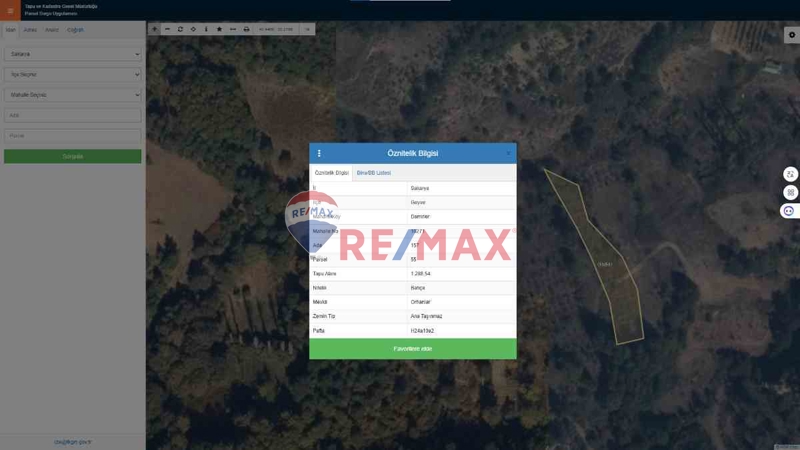
Task: Expand the Sakarya province dropdown
Action: [x=72, y=54]
